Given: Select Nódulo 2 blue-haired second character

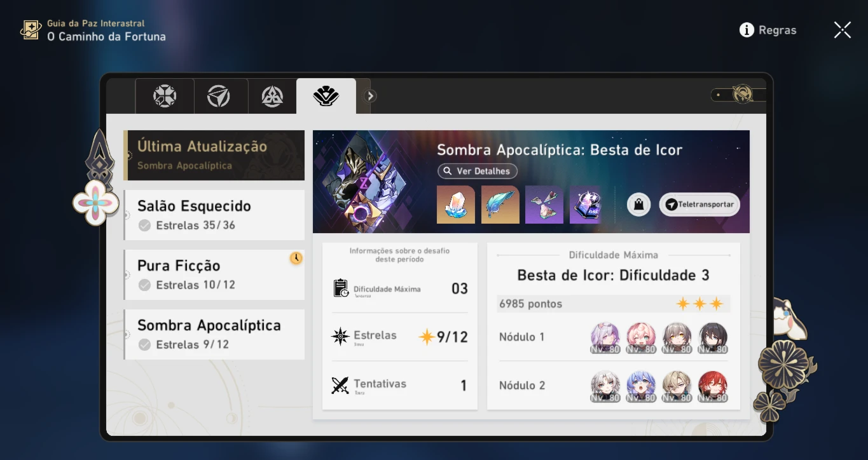Looking at the screenshot, I should [642, 386].
